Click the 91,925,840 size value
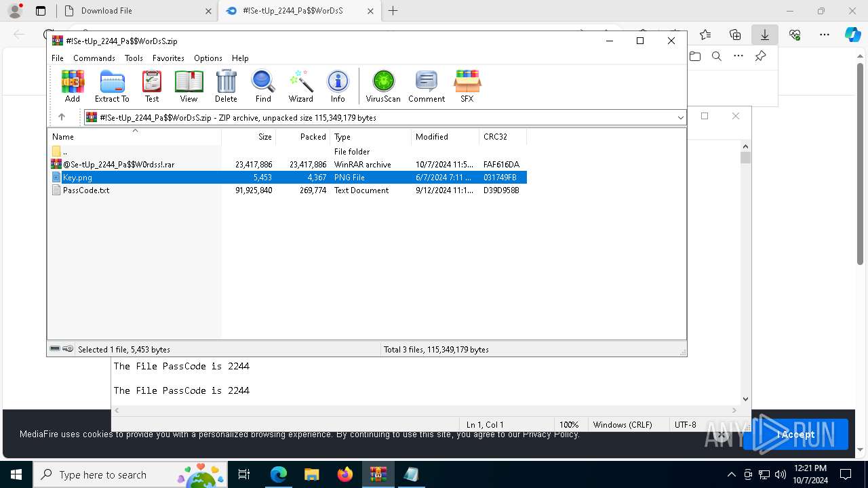The height and width of the screenshot is (488, 868). pos(254,190)
